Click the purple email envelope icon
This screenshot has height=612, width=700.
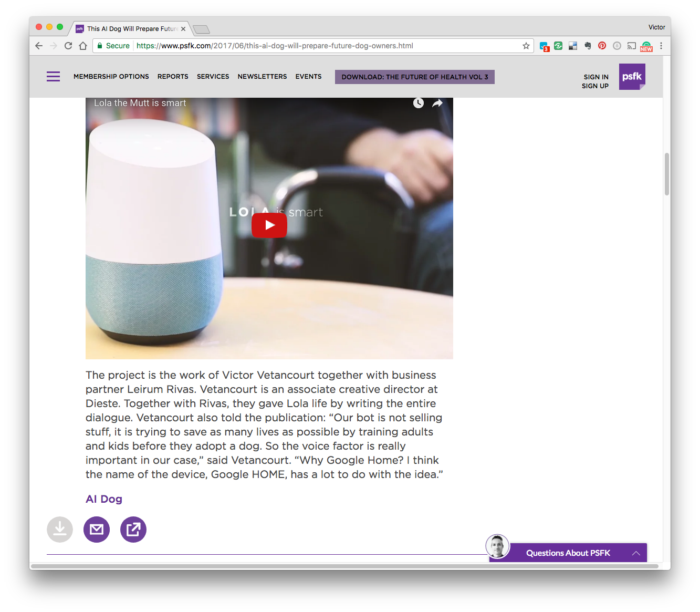pyautogui.click(x=97, y=530)
